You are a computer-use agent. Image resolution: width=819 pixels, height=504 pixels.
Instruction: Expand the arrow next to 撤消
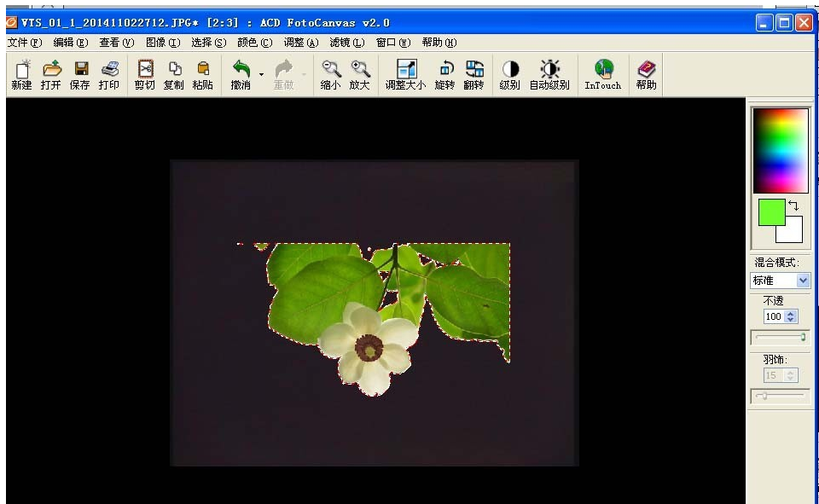pos(261,74)
